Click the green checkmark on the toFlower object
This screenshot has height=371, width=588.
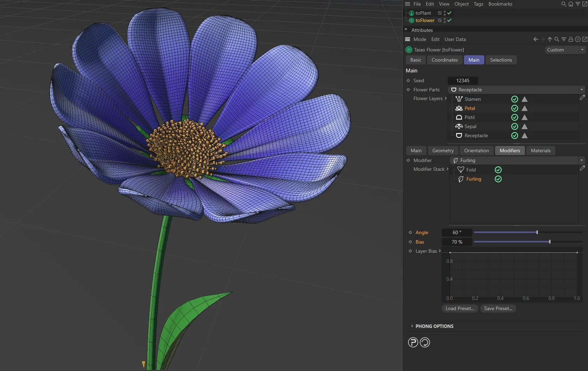(x=449, y=20)
